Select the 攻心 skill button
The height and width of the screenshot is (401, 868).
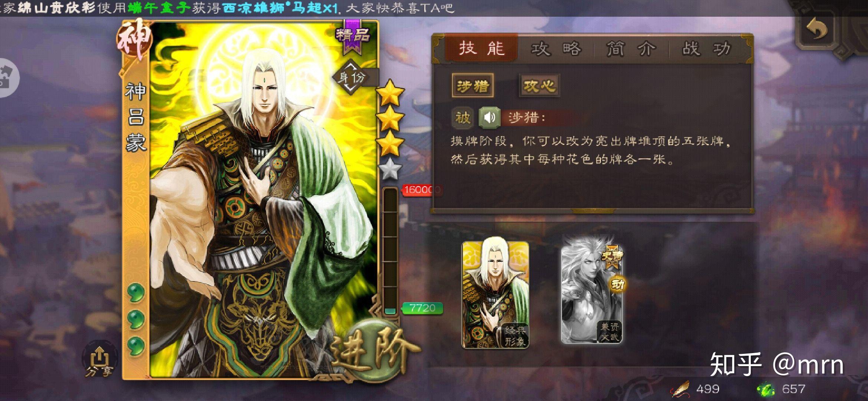coord(539,86)
